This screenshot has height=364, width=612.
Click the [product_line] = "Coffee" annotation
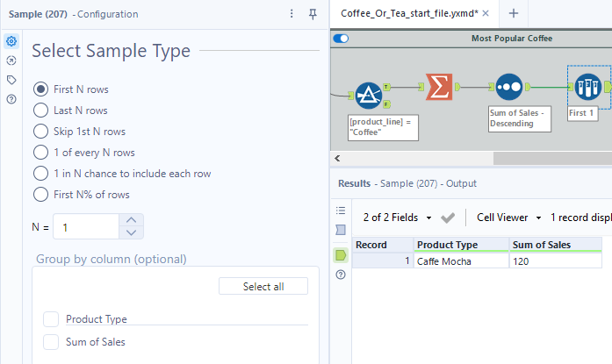[383, 127]
